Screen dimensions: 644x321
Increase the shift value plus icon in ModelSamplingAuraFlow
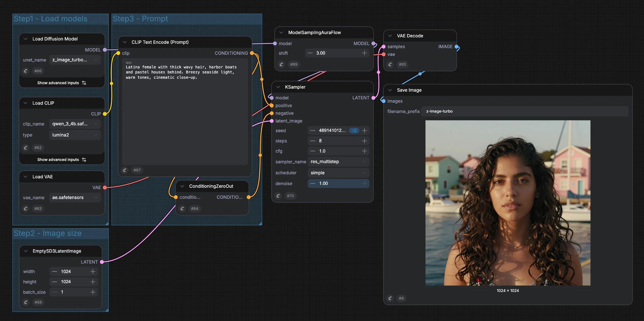coord(364,53)
